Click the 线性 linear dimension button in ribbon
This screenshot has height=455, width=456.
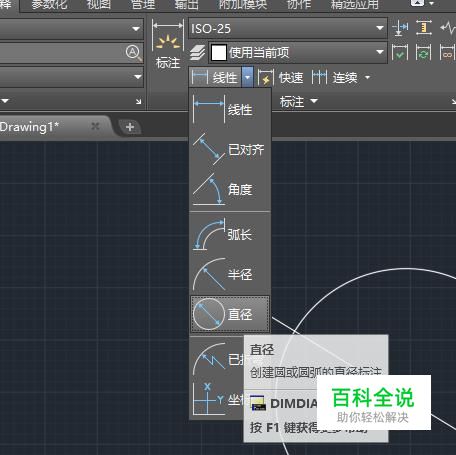(216, 78)
